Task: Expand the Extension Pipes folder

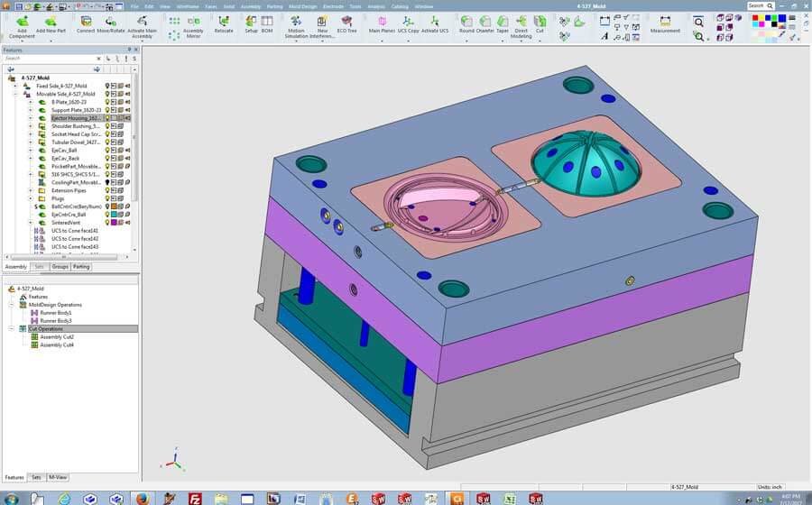Action: tap(30, 190)
